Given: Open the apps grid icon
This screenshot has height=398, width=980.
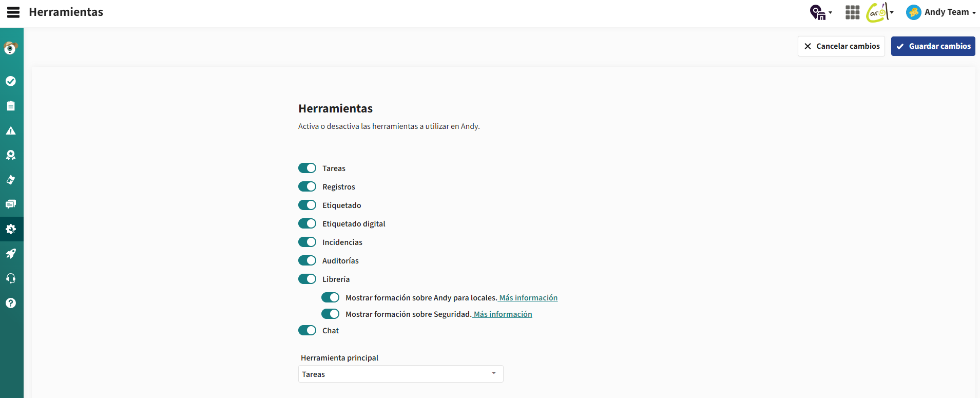Looking at the screenshot, I should (852, 12).
